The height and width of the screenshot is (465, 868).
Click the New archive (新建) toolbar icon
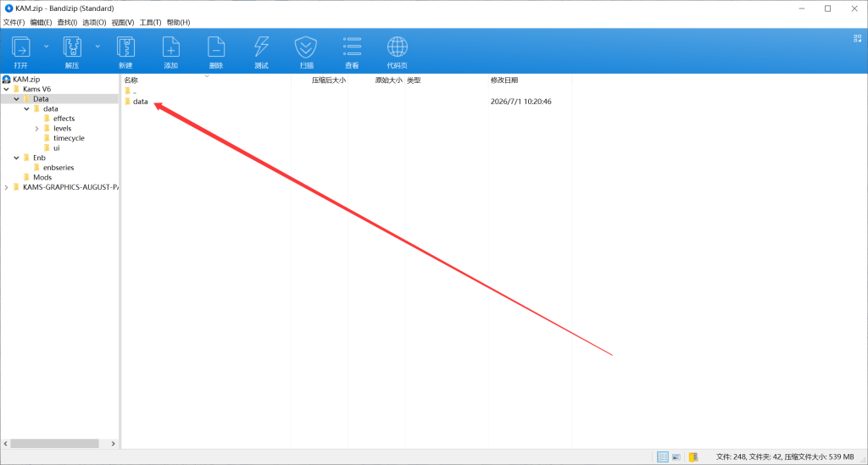coord(125,47)
